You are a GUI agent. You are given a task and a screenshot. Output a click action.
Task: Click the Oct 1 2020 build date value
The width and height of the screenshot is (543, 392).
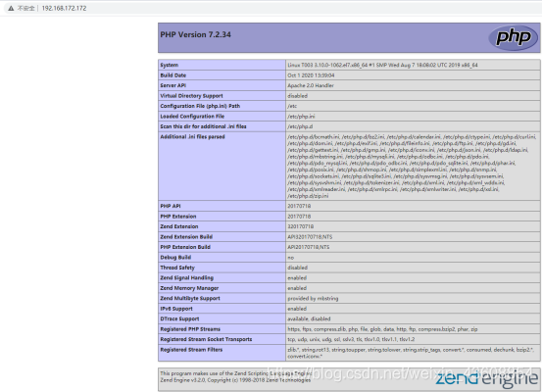(x=311, y=75)
